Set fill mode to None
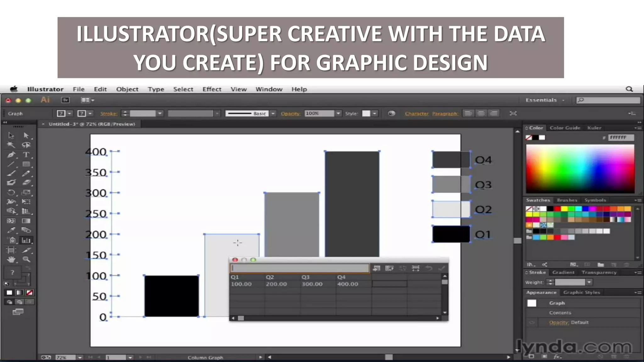 (x=29, y=293)
